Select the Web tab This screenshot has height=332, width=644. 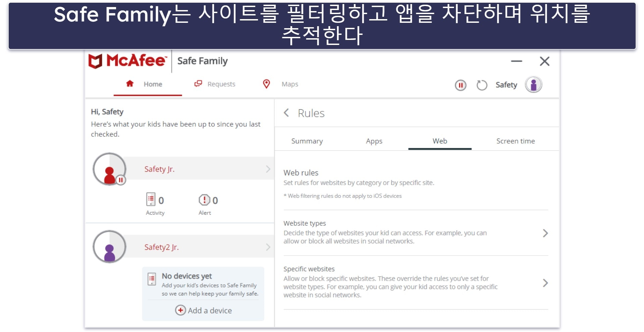point(440,141)
